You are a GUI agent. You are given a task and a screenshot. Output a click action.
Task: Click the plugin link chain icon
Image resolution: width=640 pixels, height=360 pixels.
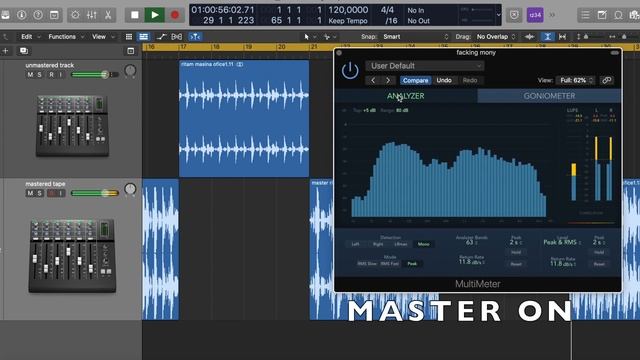(607, 80)
